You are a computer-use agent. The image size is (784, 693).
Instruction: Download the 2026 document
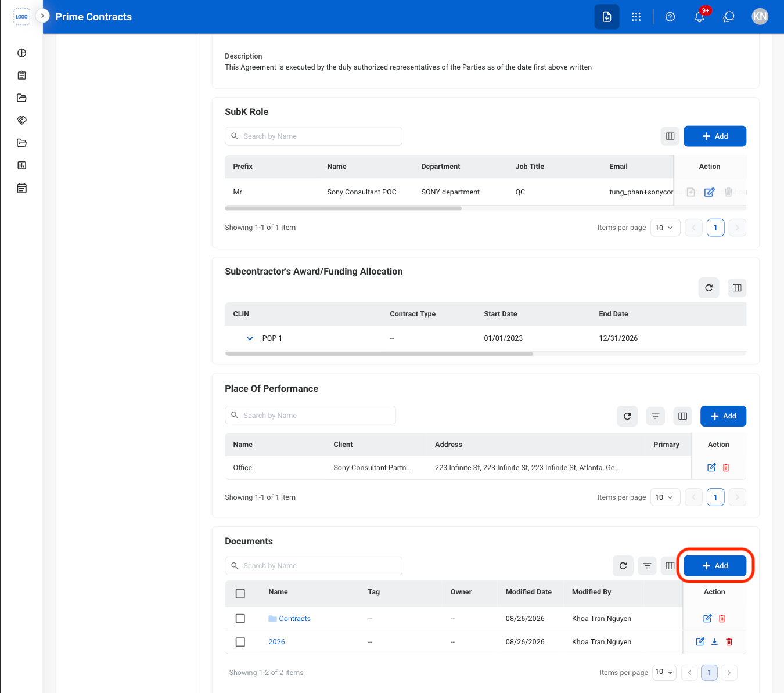click(x=714, y=642)
